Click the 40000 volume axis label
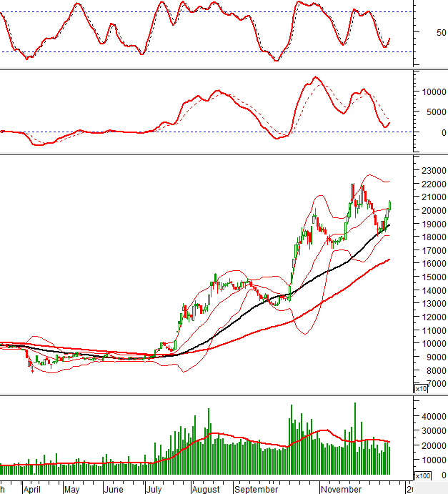The height and width of the screenshot is (494, 448). point(433,416)
